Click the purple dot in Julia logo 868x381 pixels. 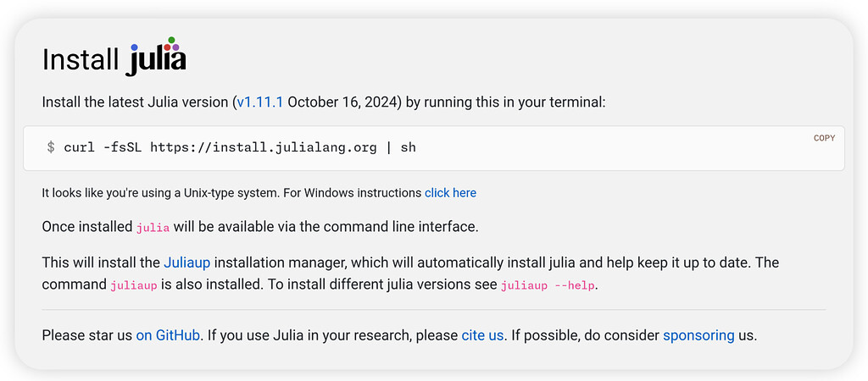(x=175, y=47)
